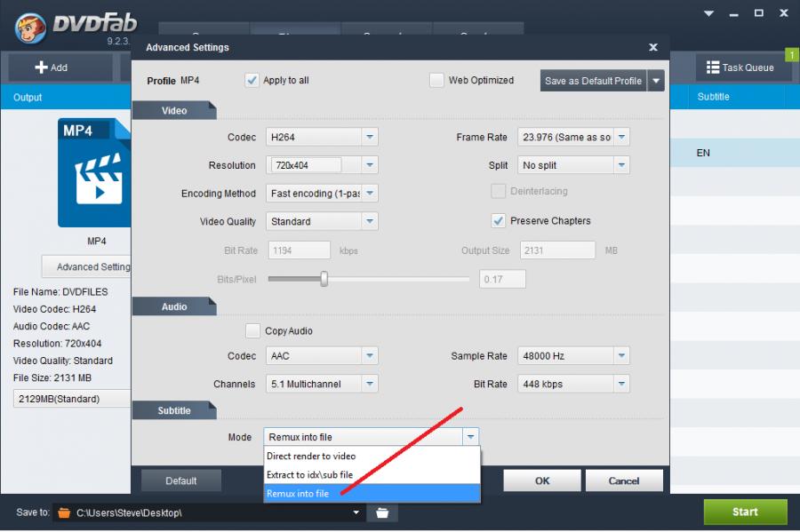
Task: Open the Task Queue list icon
Action: [x=713, y=67]
